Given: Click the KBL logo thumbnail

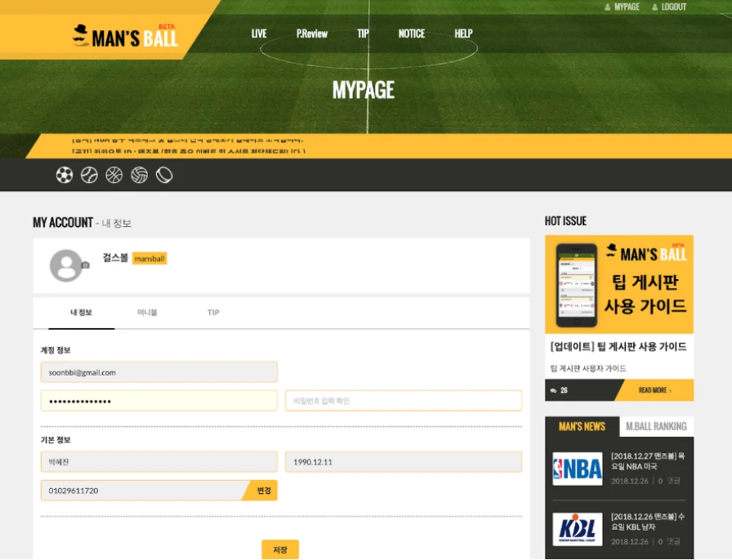Looking at the screenshot, I should pos(578,530).
